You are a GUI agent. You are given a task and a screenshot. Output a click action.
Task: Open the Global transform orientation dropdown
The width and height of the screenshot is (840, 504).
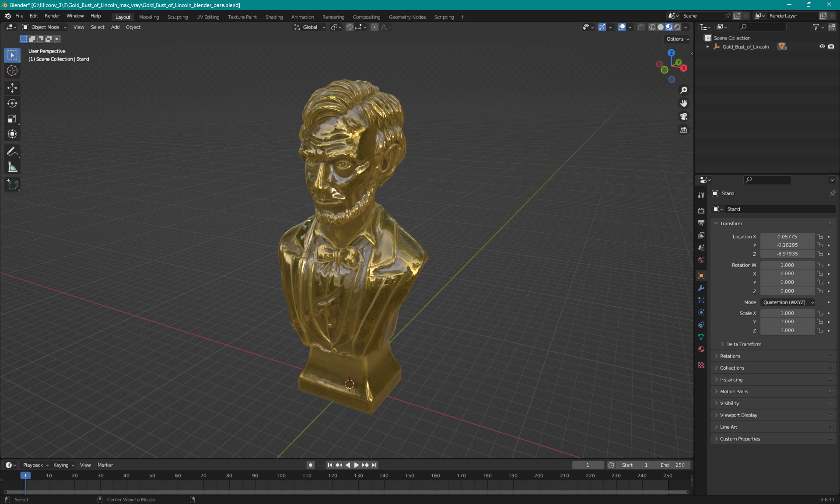(x=309, y=27)
